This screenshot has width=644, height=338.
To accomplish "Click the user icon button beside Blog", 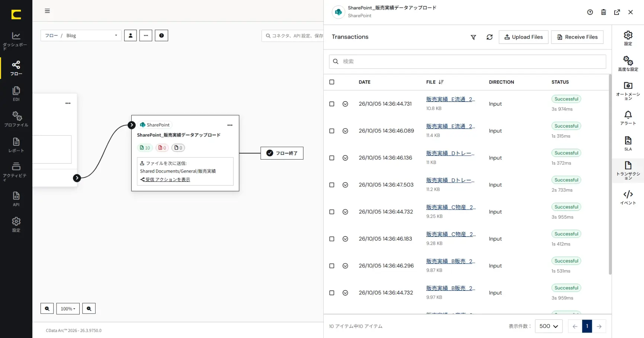I will click(131, 36).
